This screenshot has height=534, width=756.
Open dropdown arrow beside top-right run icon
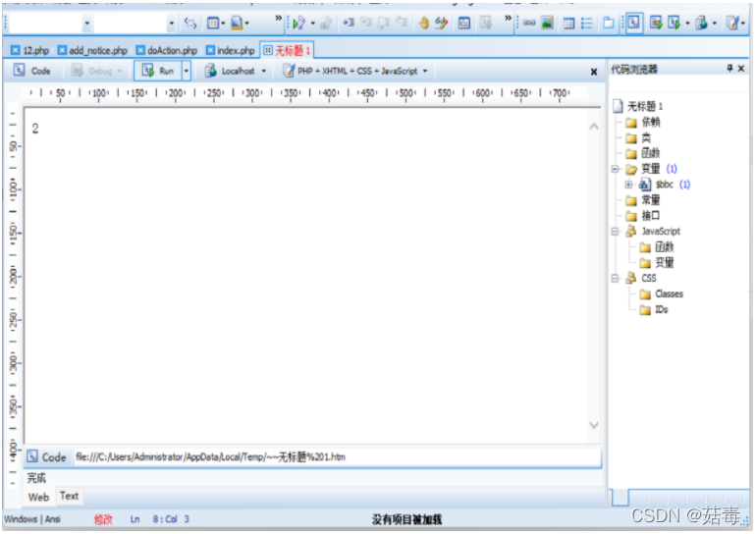tap(687, 24)
